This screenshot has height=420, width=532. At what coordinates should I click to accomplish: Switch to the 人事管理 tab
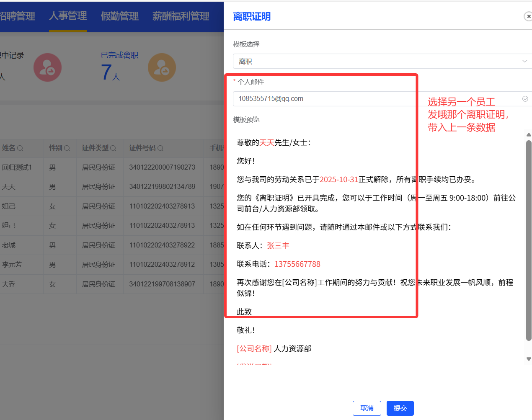tap(68, 16)
